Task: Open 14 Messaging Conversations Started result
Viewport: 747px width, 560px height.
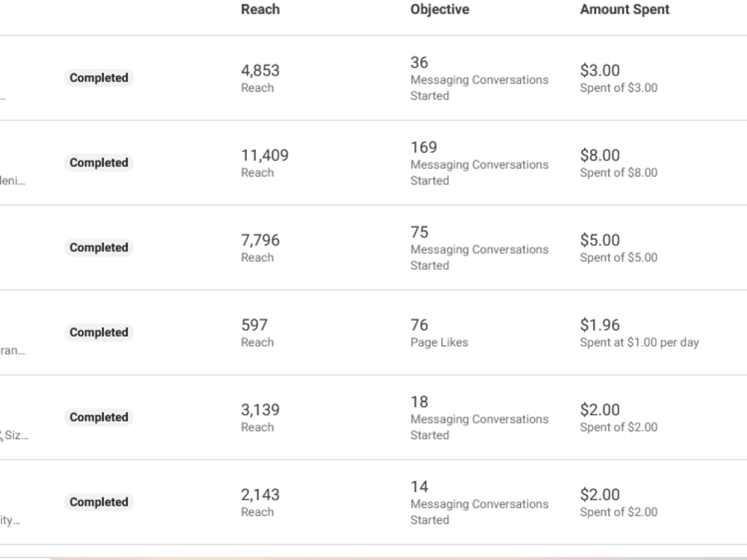Action: click(480, 503)
